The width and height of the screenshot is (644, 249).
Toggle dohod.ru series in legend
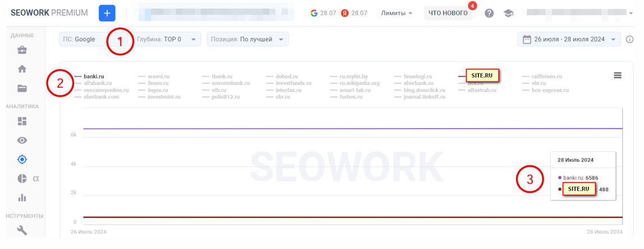click(x=282, y=76)
